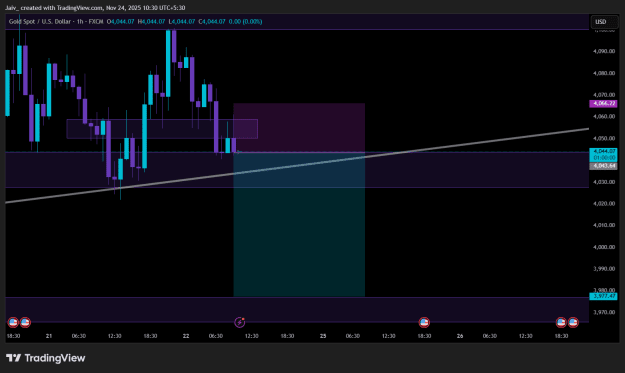Click the 3,990.00 price axis label
625x373 pixels.
604,269
